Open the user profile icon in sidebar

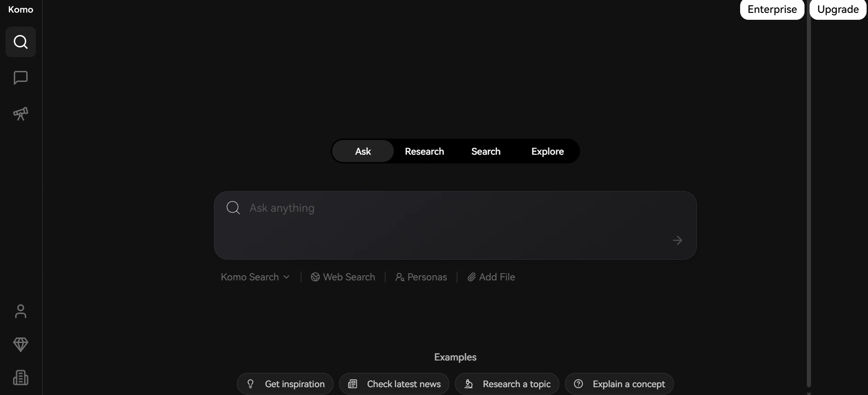[x=21, y=311]
